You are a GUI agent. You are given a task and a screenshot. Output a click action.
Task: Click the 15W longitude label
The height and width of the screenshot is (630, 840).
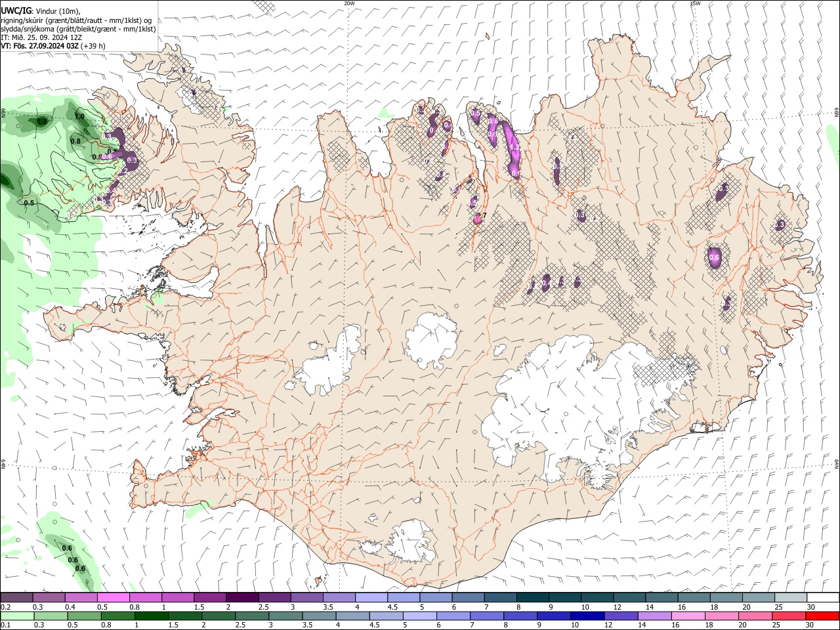(695, 3)
